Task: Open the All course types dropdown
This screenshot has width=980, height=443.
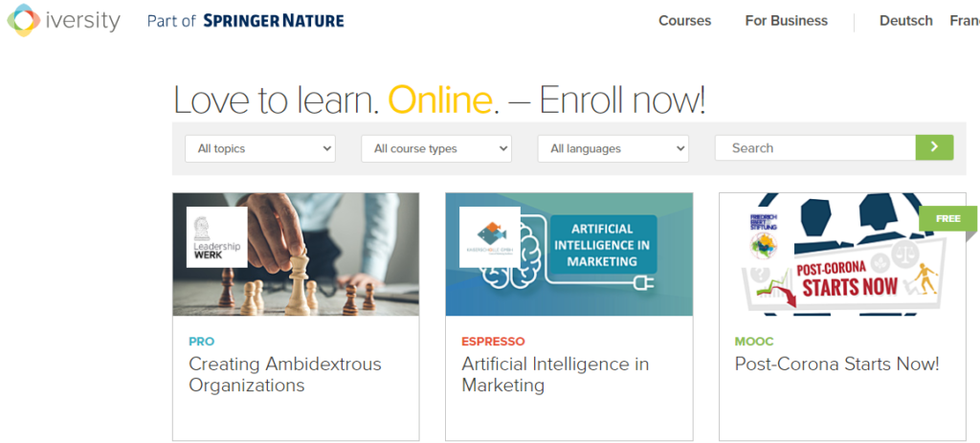Action: [436, 148]
